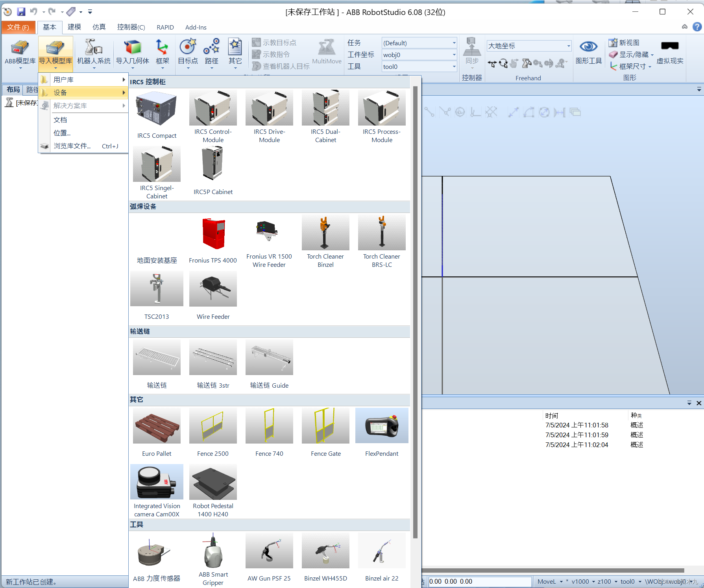Image resolution: width=704 pixels, height=588 pixels.
Task: Select Torch Cleaner Binzel
Action: tap(325, 241)
